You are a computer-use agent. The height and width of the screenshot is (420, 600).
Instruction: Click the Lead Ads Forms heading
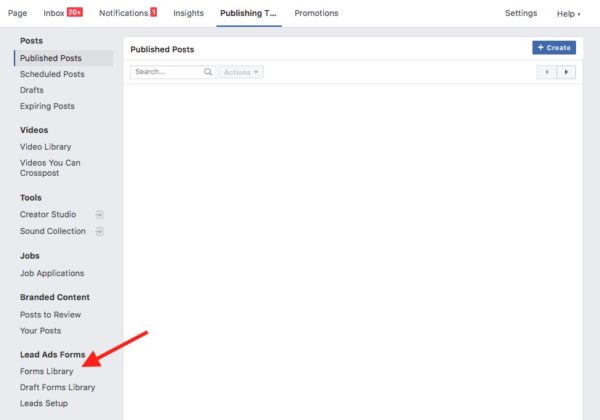point(52,355)
